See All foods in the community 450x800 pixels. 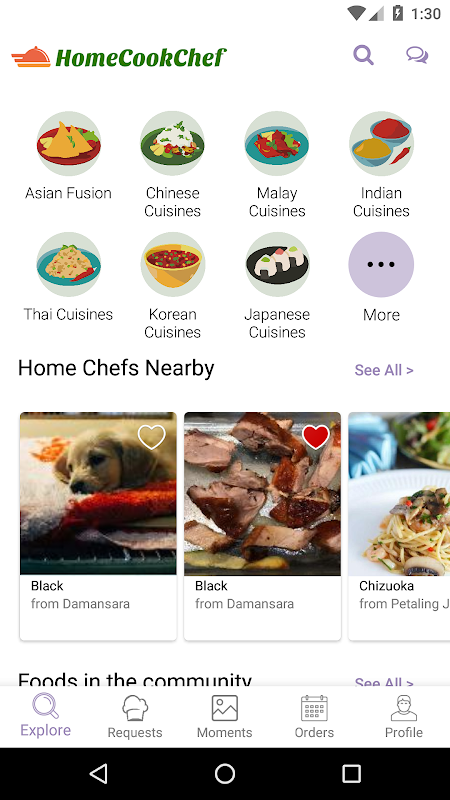tap(384, 681)
